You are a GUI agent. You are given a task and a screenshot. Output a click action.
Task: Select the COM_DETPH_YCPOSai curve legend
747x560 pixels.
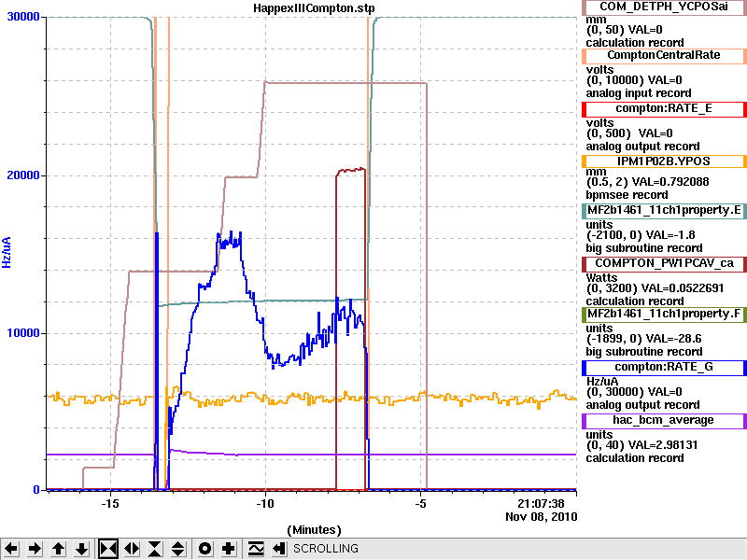(x=664, y=7)
